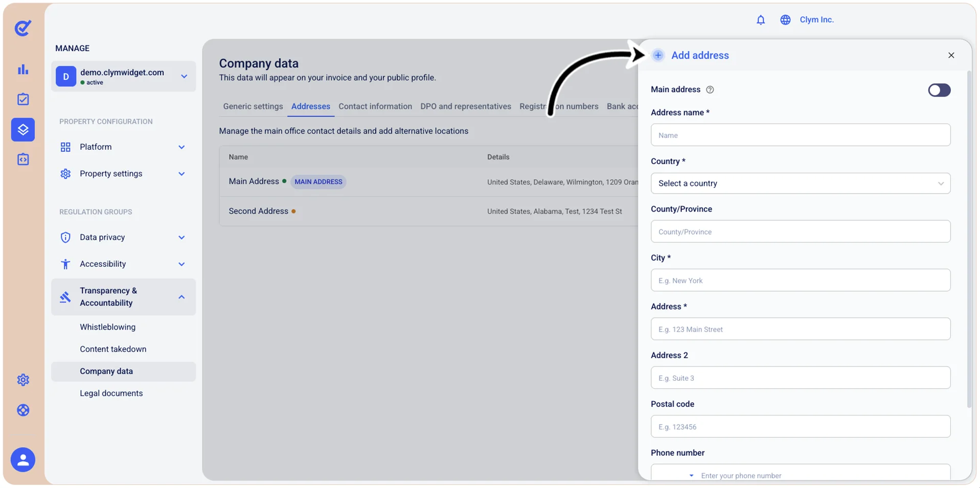Open the notifications bell

coord(761,20)
